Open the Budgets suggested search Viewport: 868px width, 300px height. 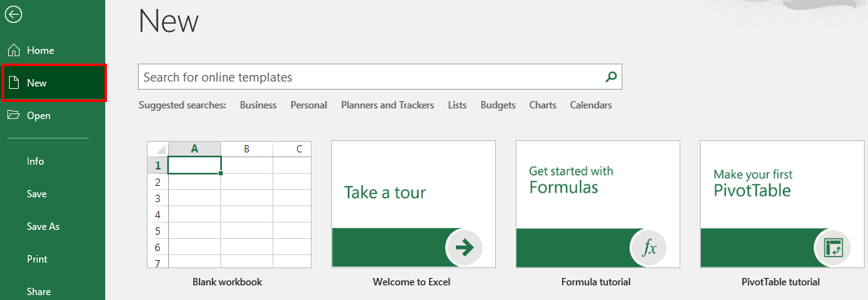pyautogui.click(x=498, y=104)
